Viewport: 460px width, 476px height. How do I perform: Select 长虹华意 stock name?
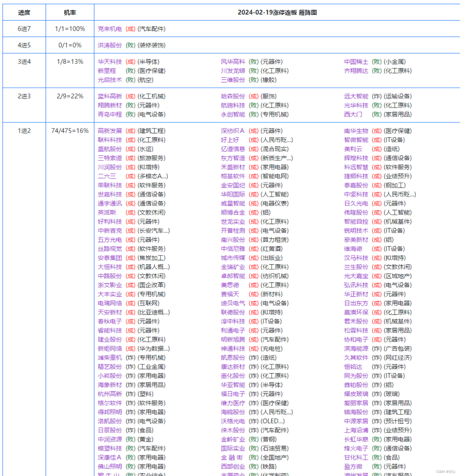point(356,439)
